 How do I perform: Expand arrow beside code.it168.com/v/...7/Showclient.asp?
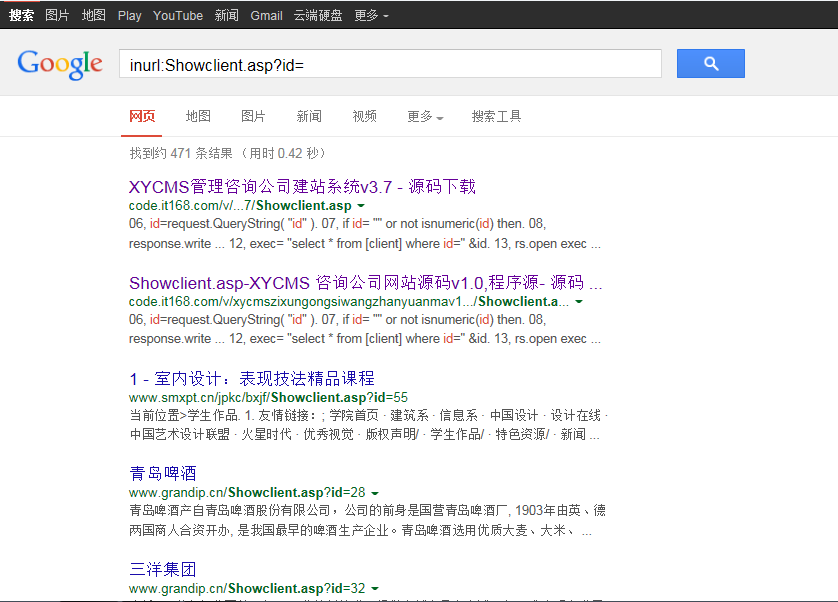[x=361, y=206]
